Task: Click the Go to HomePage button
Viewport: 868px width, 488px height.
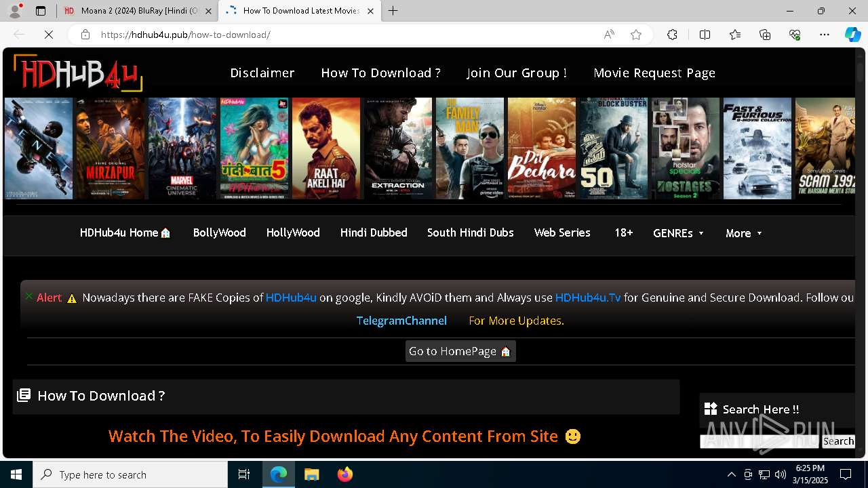Action: click(x=460, y=351)
